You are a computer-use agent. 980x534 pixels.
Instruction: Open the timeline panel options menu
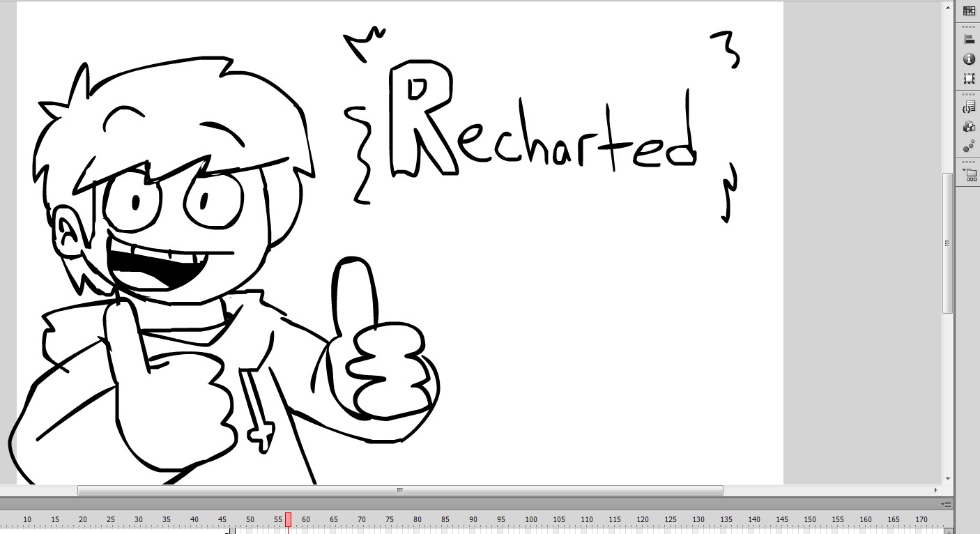(945, 504)
